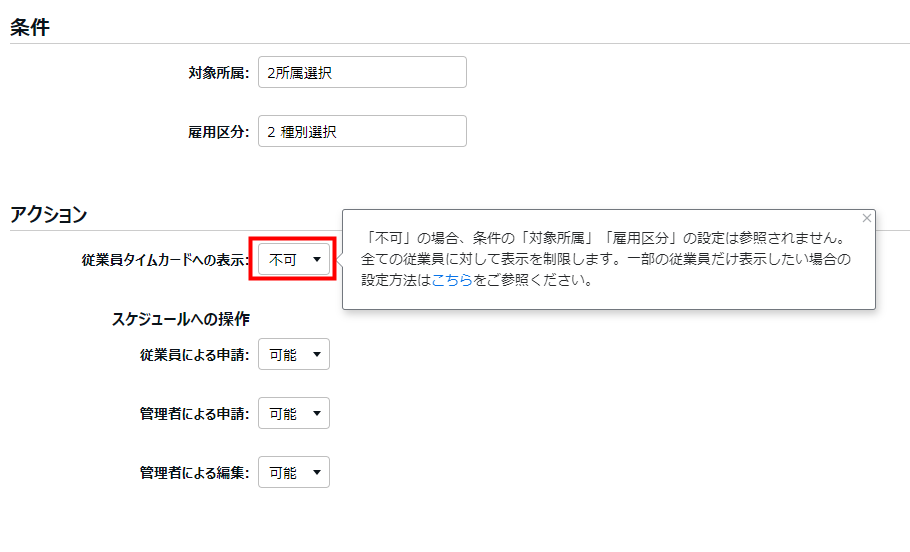Open the 従業員タイムカードへの表示 dropdown
This screenshot has width=910, height=552.
[294, 260]
